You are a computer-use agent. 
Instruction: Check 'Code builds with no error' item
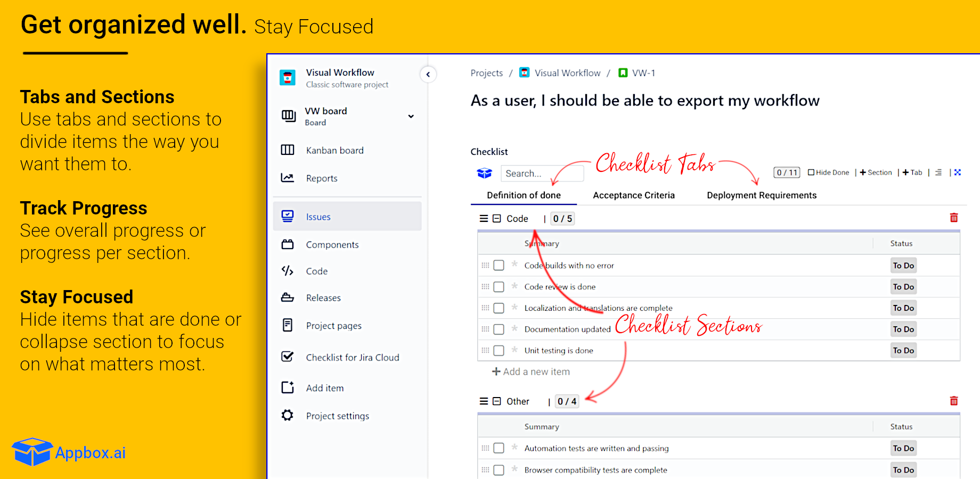[x=499, y=265]
